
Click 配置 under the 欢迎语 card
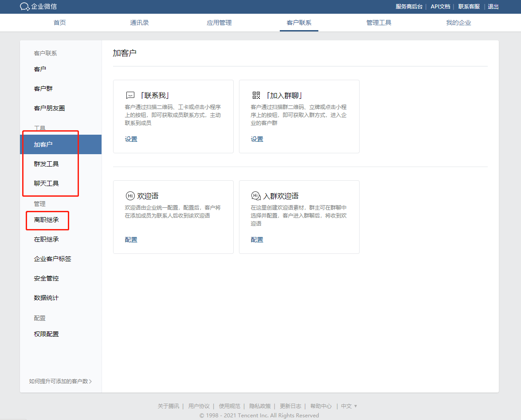(131, 239)
